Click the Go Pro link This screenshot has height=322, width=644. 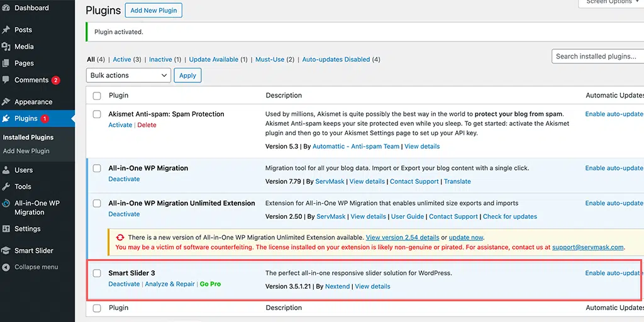pyautogui.click(x=210, y=284)
